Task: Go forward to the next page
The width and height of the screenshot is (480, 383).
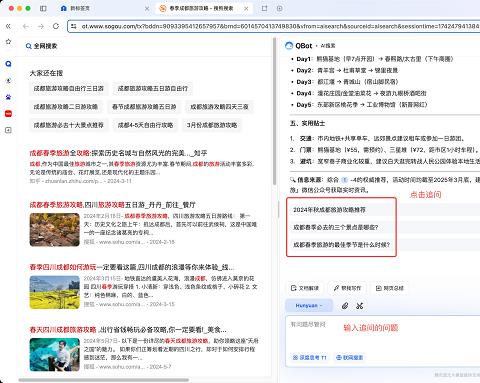Action: pyautogui.click(x=41, y=26)
